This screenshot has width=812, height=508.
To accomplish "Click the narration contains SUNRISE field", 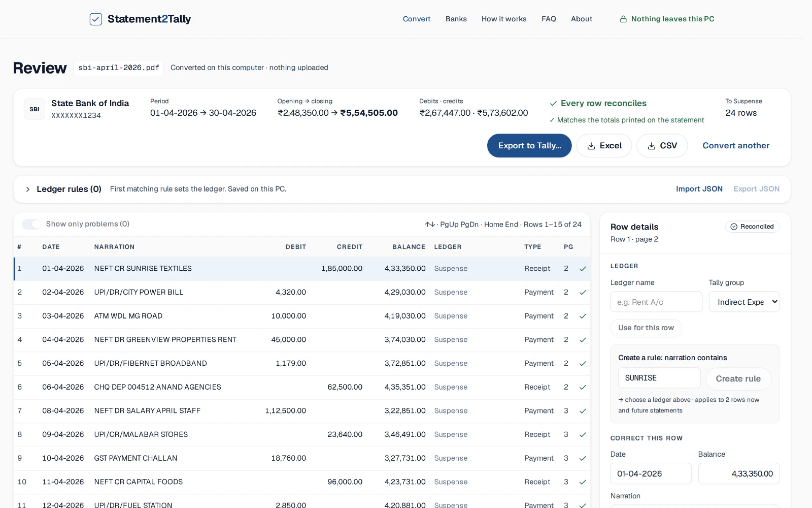I will (x=659, y=378).
